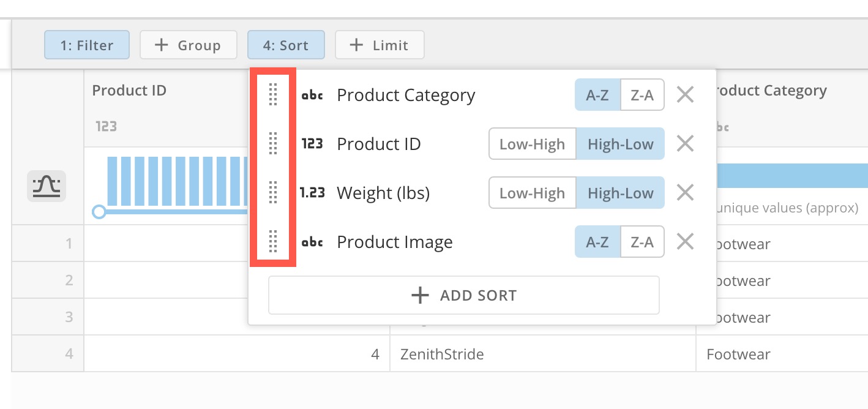
Task: Remove the Product Category sort rule
Action: click(x=685, y=95)
